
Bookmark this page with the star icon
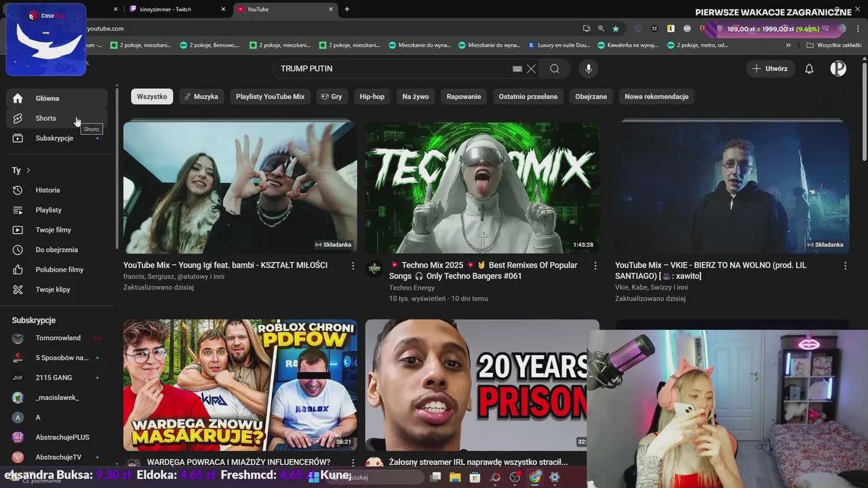tap(616, 28)
